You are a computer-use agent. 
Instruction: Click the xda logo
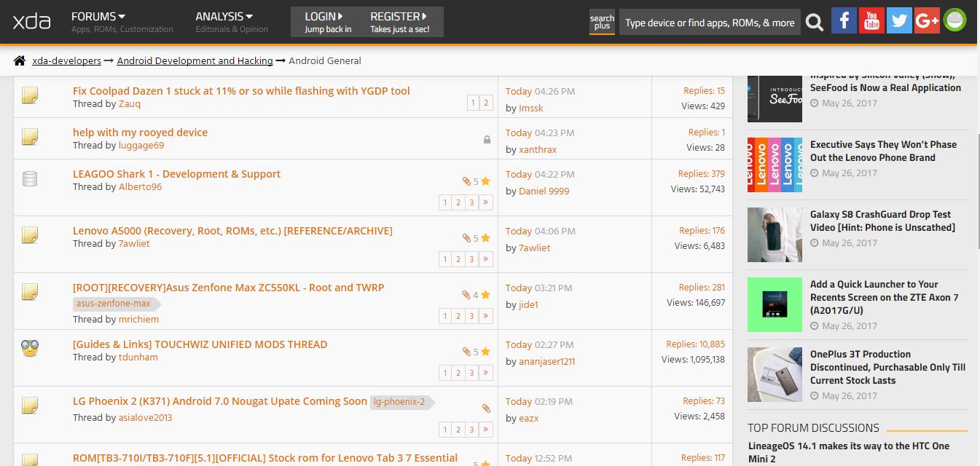point(32,21)
